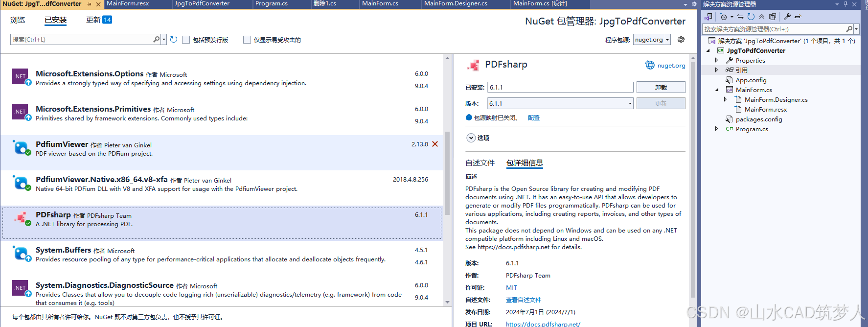
Task: Expand the MainForm.Designer.cs node
Action: [x=726, y=99]
